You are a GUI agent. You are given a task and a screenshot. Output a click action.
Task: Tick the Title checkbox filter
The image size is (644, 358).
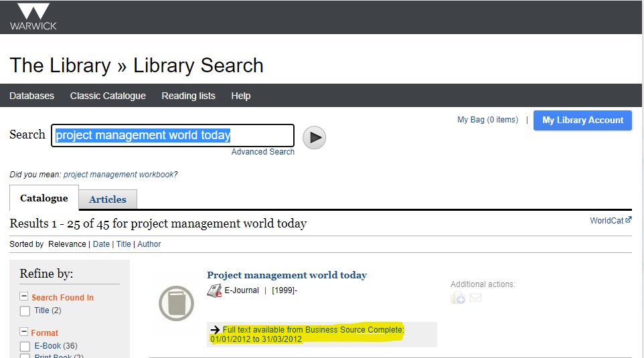click(25, 310)
